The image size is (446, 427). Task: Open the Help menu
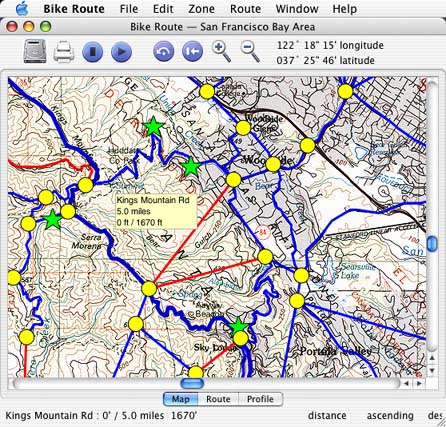(x=344, y=9)
